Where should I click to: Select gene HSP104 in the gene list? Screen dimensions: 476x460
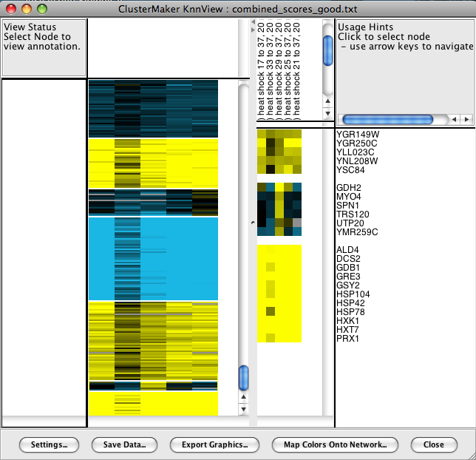353,294
